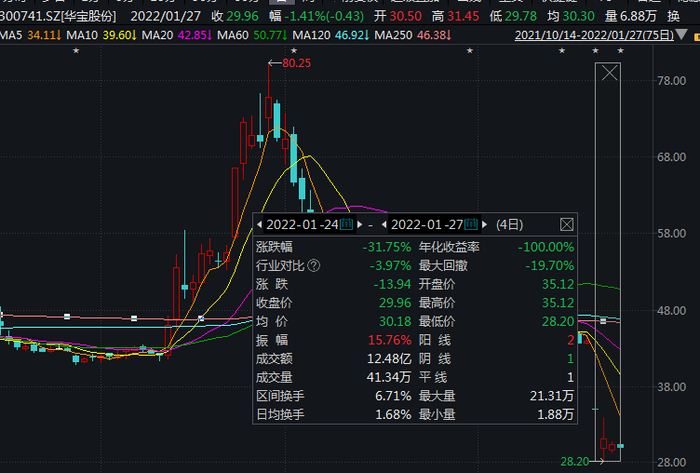Click the leftmost star event marker

click(76, 51)
